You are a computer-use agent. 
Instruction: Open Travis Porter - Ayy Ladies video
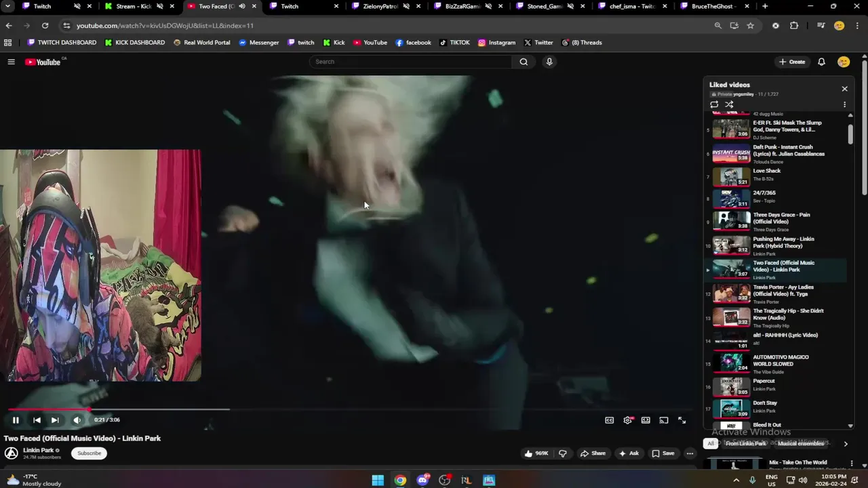774,293
